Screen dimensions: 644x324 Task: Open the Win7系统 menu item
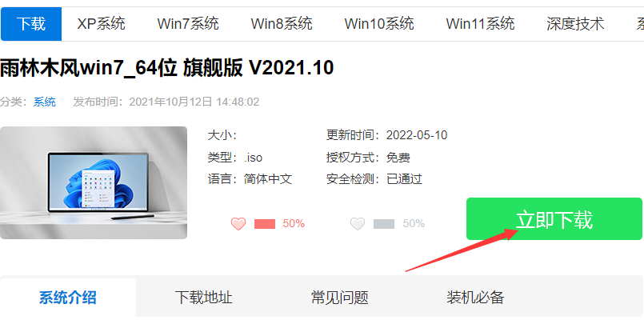pos(188,24)
